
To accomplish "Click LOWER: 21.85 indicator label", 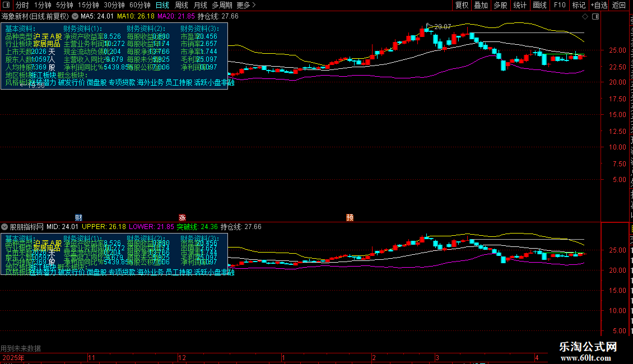I will [151, 227].
